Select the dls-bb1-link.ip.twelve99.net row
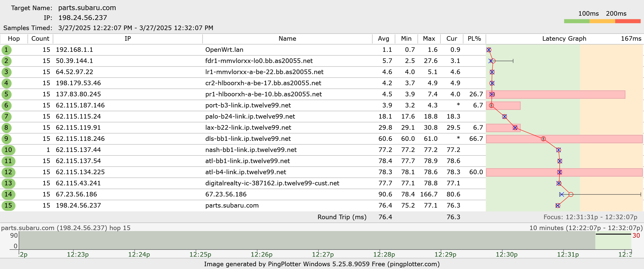 click(x=248, y=139)
